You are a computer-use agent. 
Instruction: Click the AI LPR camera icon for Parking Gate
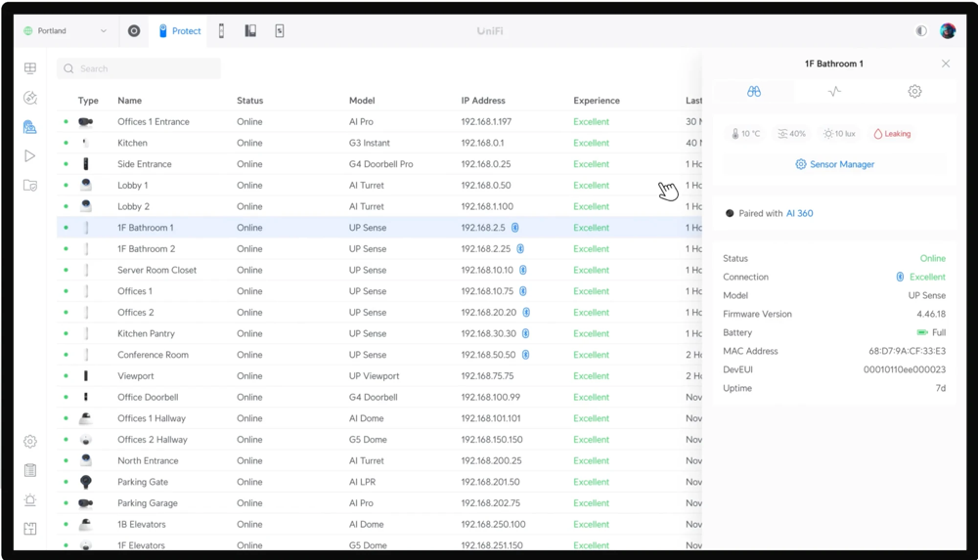pyautogui.click(x=86, y=482)
